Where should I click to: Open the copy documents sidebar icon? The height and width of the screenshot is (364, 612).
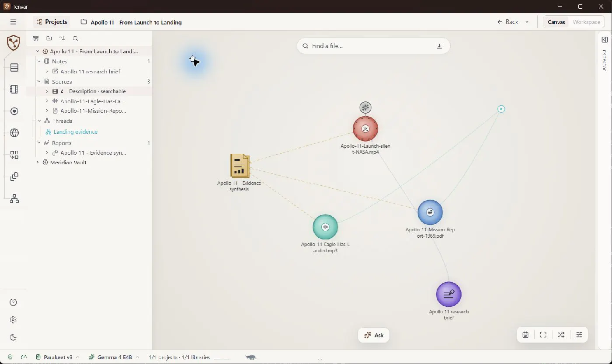coord(14,177)
